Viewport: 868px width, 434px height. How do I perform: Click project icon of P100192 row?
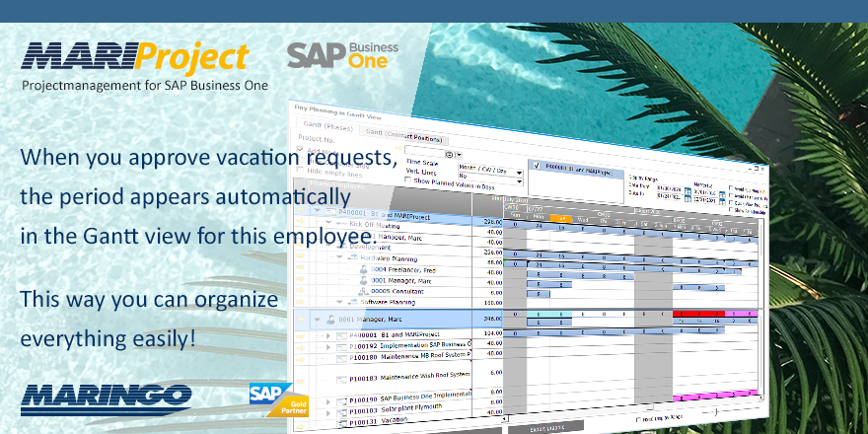pos(341,347)
